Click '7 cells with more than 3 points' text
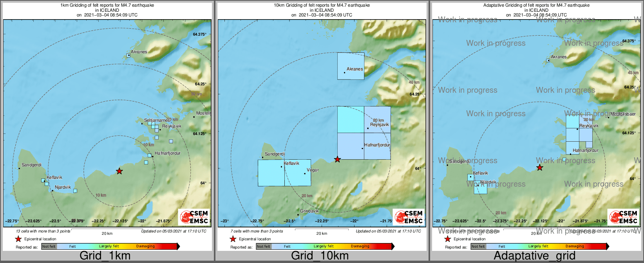Screen dimensions: 644x263 [257, 231]
